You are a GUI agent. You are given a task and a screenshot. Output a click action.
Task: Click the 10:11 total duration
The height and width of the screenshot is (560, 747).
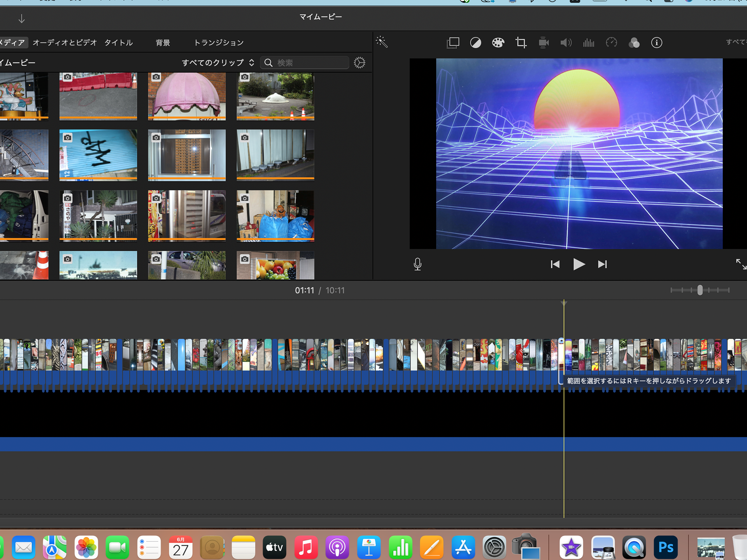coord(335,290)
